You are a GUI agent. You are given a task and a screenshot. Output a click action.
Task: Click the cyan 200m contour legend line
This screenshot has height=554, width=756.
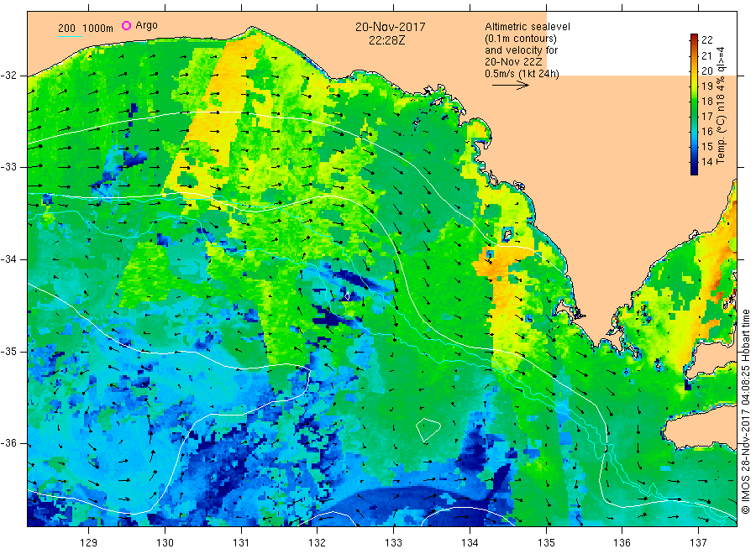pyautogui.click(x=70, y=35)
